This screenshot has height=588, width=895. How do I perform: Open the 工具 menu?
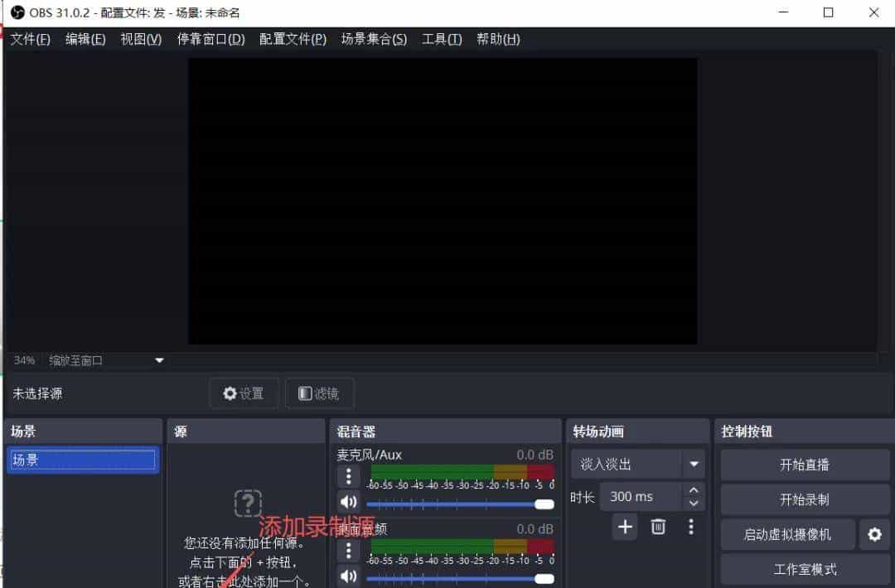pos(442,38)
